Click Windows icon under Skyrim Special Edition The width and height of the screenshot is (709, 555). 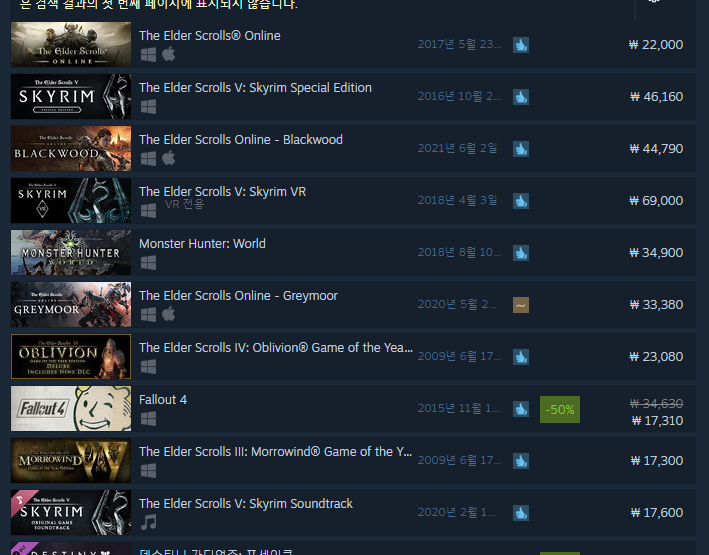(148, 107)
